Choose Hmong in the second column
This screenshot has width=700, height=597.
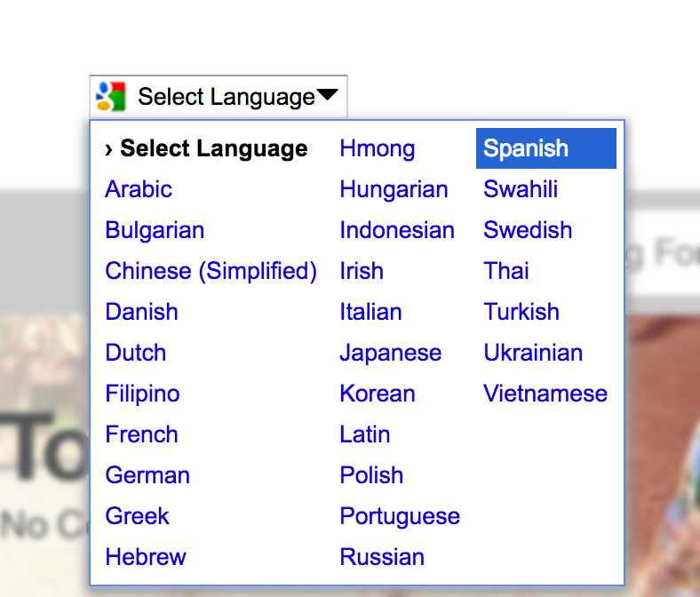pyautogui.click(x=378, y=148)
